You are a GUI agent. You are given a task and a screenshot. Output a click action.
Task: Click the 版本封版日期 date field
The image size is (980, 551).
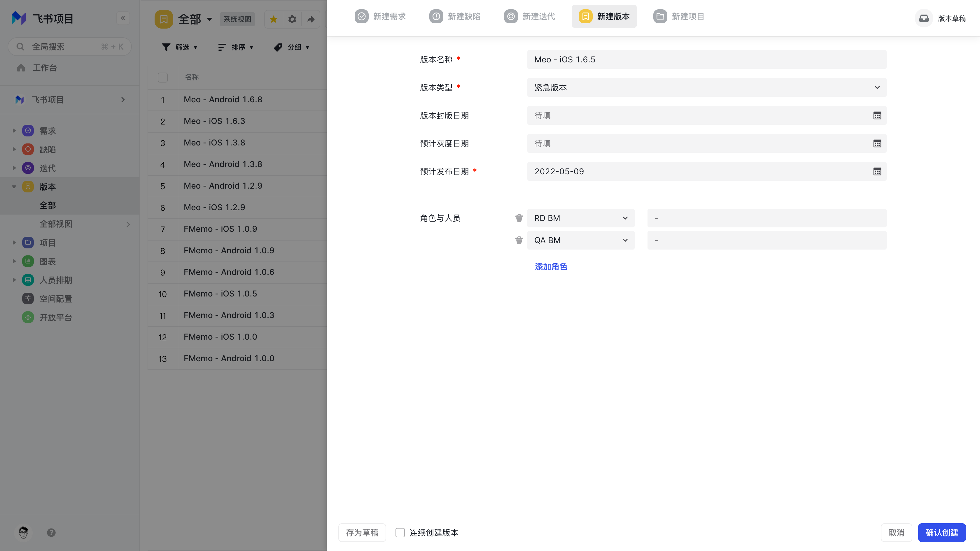[x=706, y=116]
